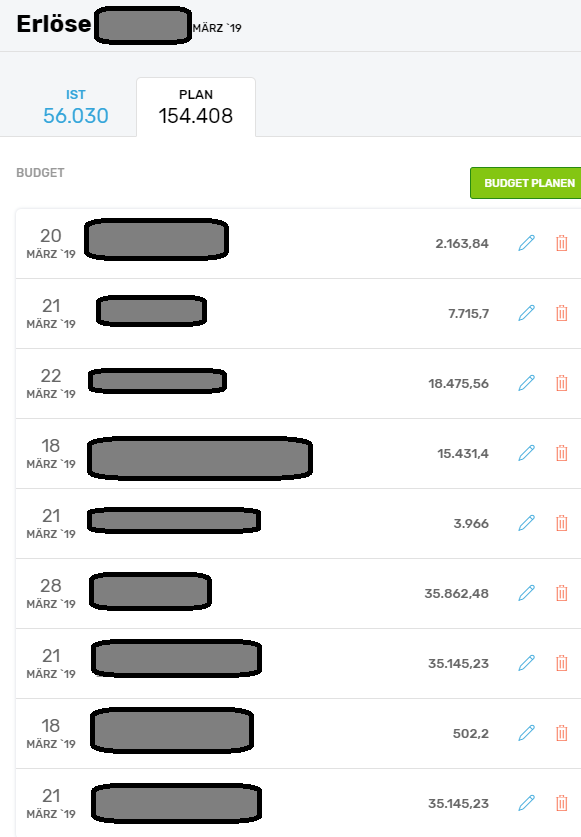Edit the 15.431,4 budget entry
This screenshot has height=837, width=581.
click(527, 453)
